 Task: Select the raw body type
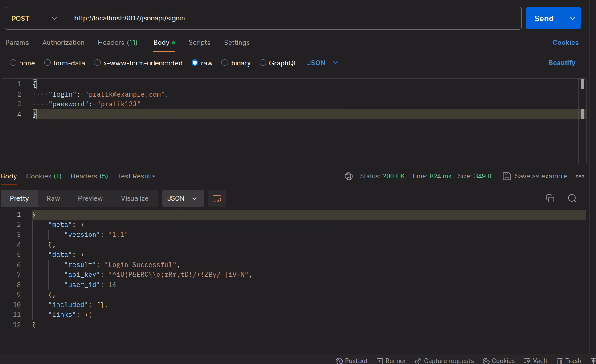point(195,63)
